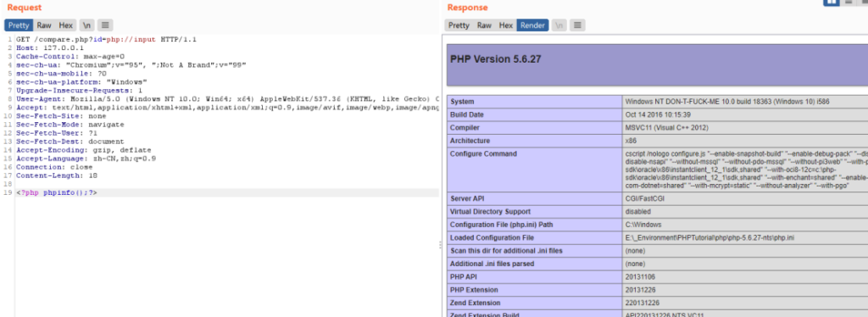Image resolution: width=868 pixels, height=317 pixels.
Task: Grab the Request/Response panel divider handle
Action: 441,245
